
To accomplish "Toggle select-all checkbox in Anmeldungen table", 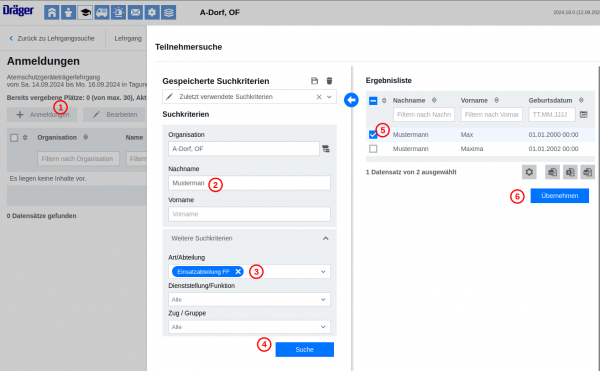I will click(14, 138).
